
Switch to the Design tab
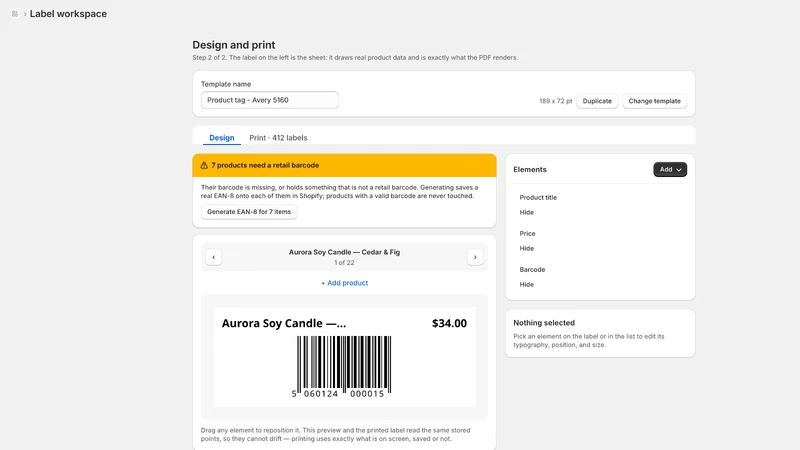tap(222, 138)
